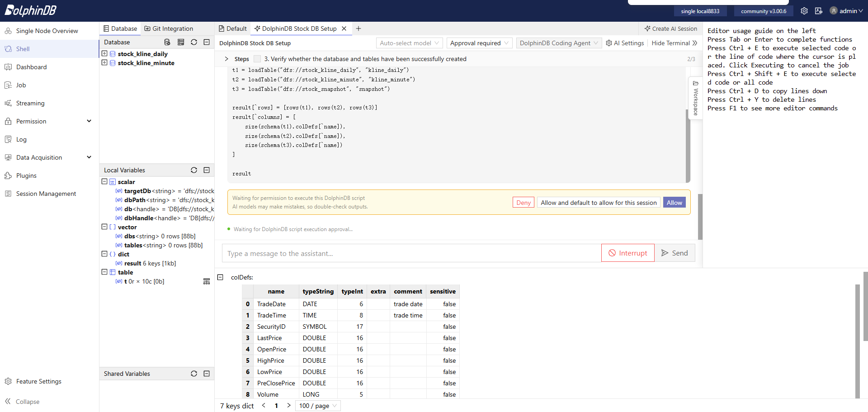Collapse the Shared Variables panel
Screen dimensions: 868x412
pyautogui.click(x=207, y=374)
